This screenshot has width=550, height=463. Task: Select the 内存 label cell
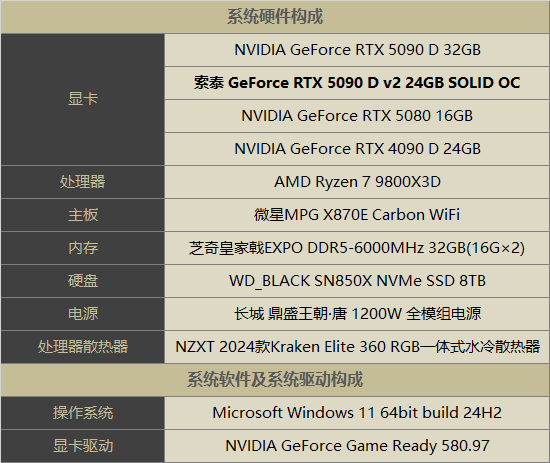click(83, 248)
